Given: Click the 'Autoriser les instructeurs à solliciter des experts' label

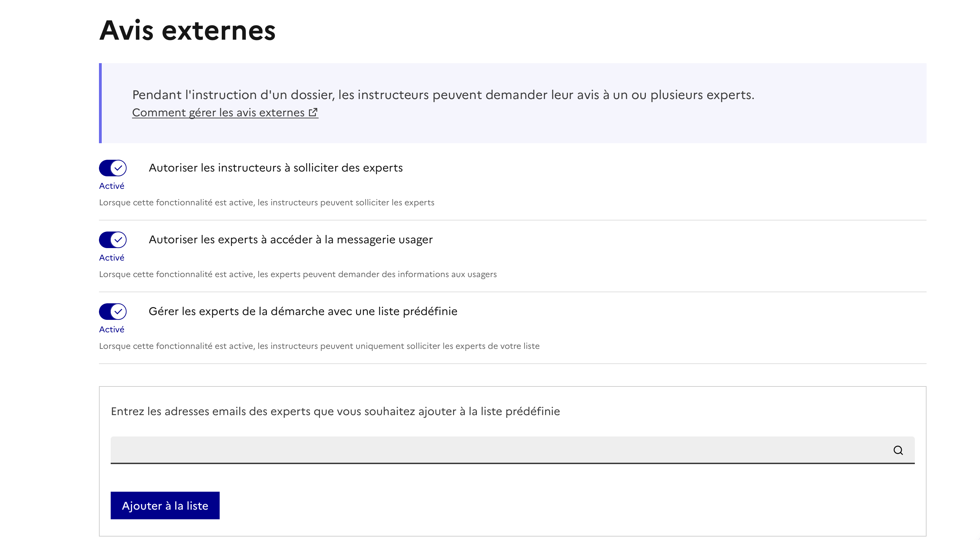Looking at the screenshot, I should tap(276, 168).
